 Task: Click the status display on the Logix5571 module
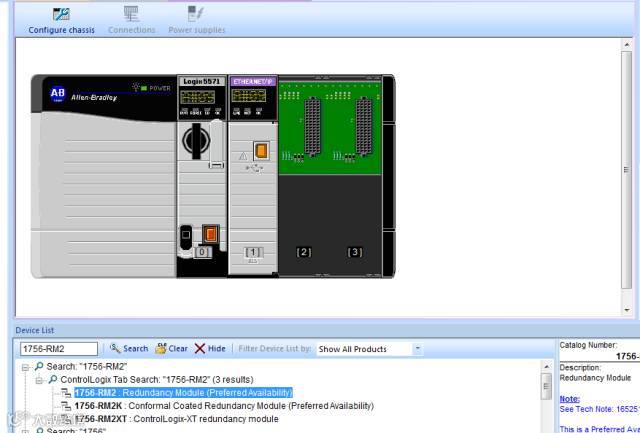click(x=198, y=97)
